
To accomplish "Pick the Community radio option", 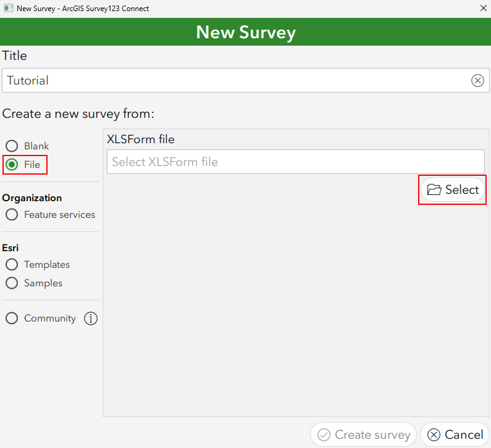I will (x=12, y=318).
